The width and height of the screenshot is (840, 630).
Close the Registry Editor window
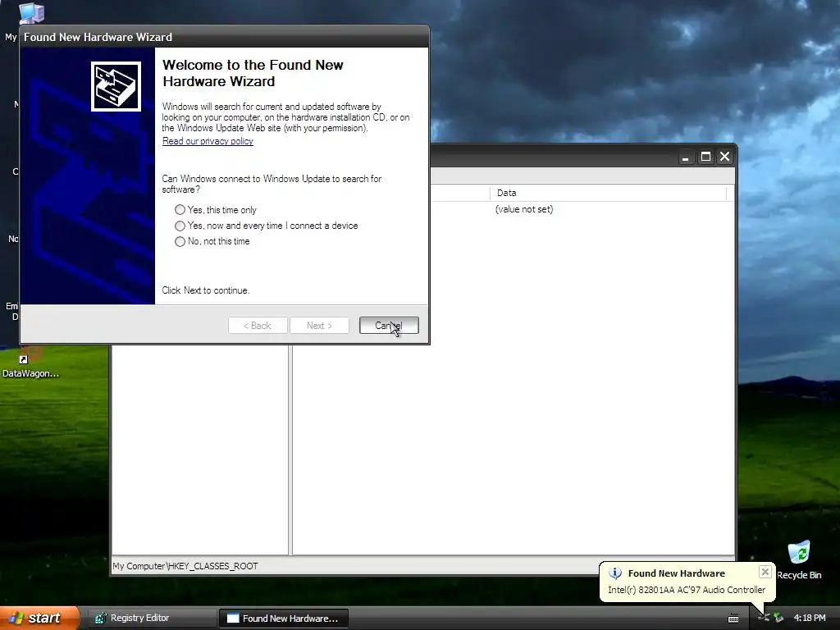[725, 157]
